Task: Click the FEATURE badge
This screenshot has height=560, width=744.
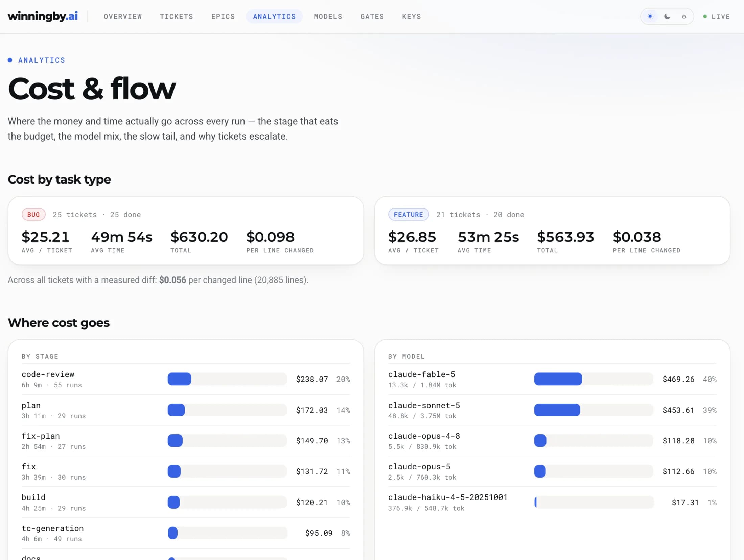Action: pyautogui.click(x=408, y=214)
